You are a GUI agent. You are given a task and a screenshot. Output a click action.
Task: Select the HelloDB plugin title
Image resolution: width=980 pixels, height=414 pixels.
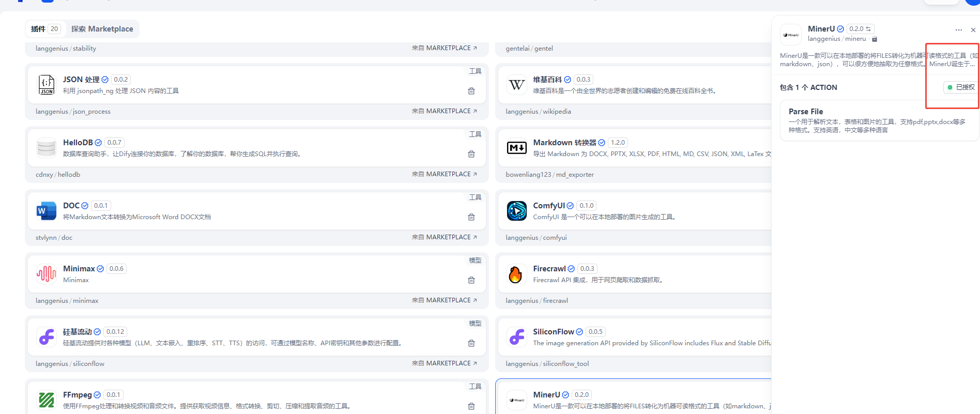tap(78, 143)
